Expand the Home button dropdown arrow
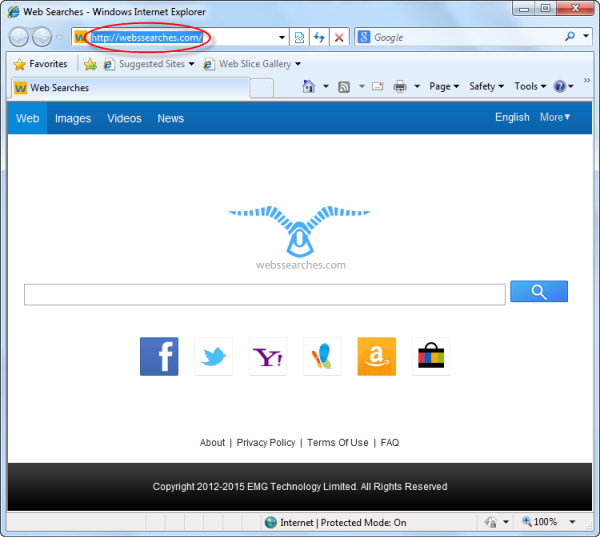Viewport: 600px width, 537px height. pos(326,87)
